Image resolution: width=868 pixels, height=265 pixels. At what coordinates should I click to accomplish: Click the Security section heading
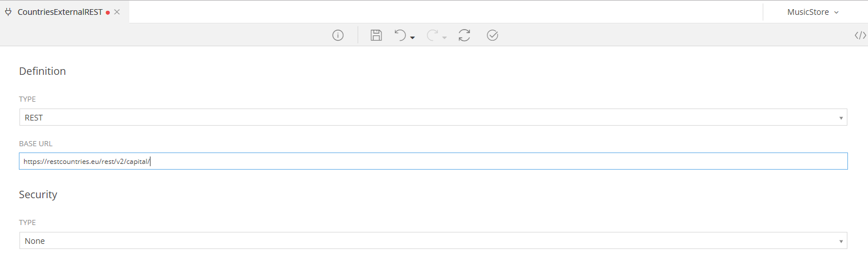pos(38,195)
